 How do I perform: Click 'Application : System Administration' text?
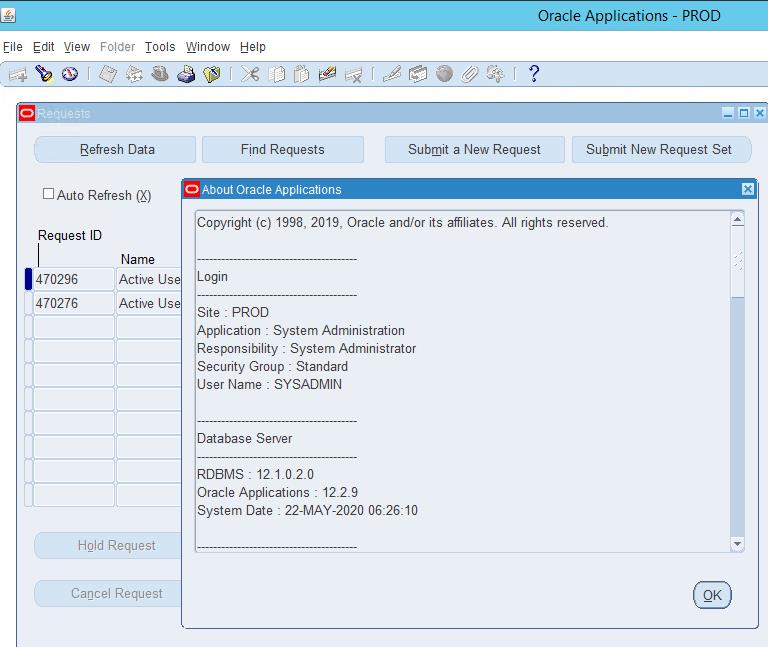pos(301,331)
